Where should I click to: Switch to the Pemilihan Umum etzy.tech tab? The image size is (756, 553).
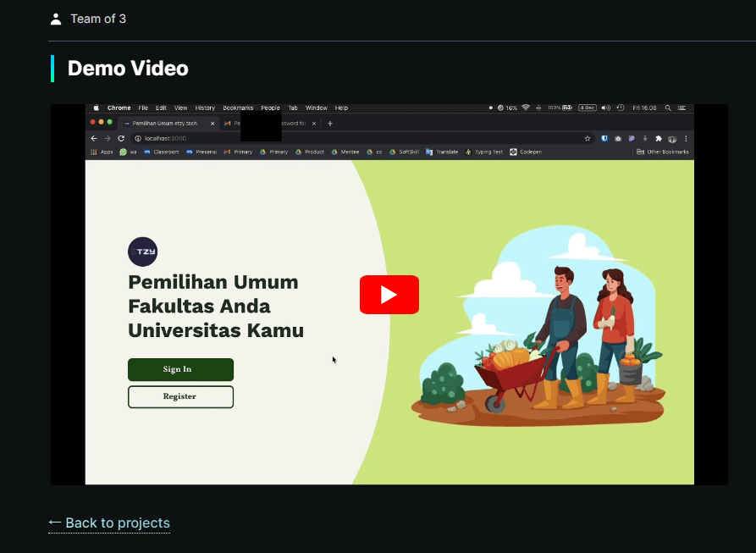[164, 123]
